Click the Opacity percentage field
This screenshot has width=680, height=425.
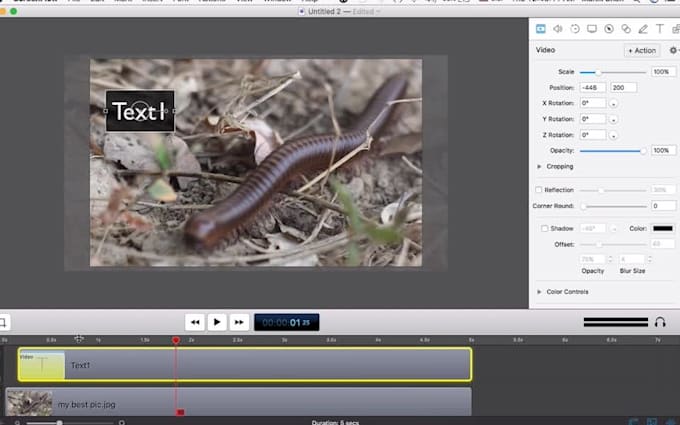coord(663,150)
